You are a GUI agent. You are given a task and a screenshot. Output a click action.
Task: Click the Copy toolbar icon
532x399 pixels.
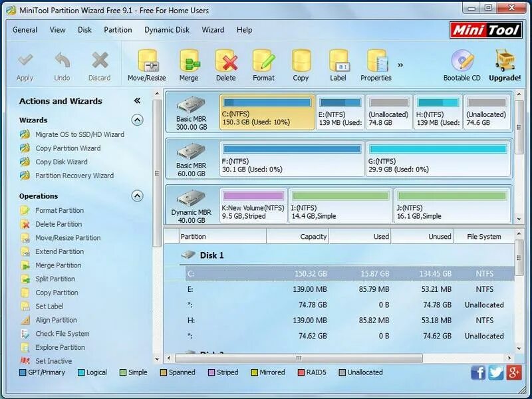pyautogui.click(x=301, y=61)
